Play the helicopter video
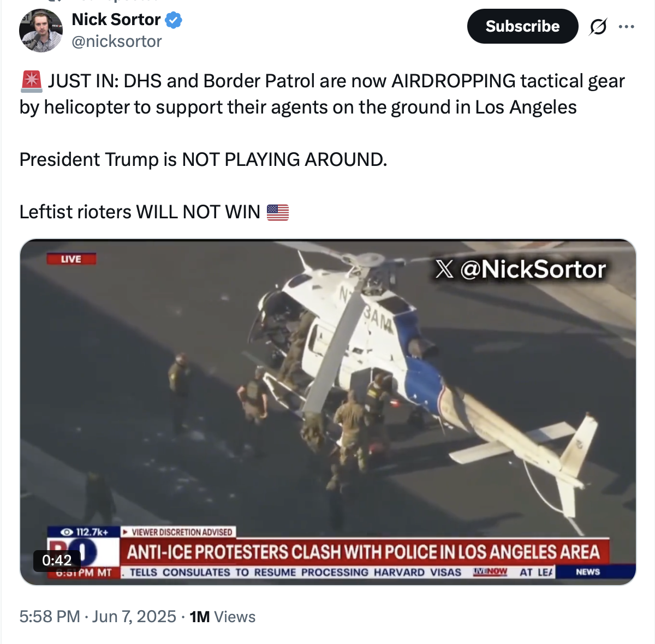 [328, 412]
